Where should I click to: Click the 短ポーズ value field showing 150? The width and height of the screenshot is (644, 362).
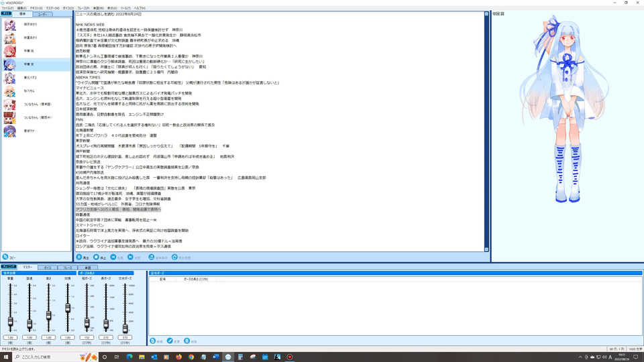tap(87, 337)
